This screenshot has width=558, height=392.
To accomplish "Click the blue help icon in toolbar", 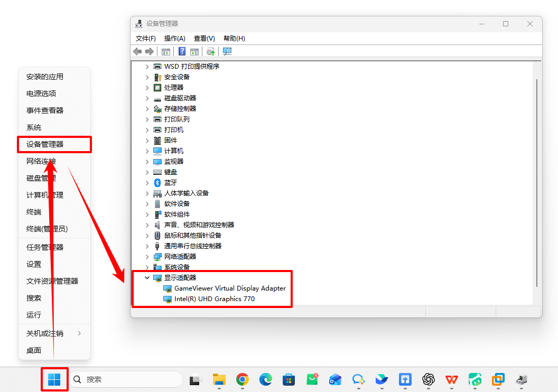I will pos(182,52).
